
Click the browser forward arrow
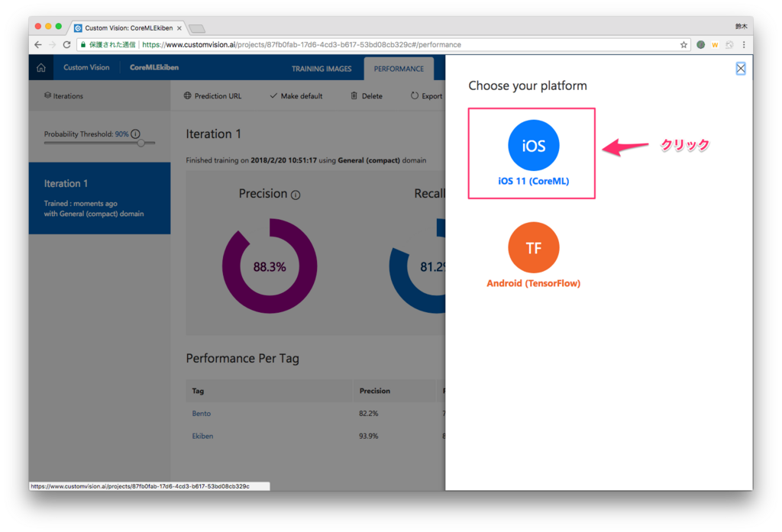(53, 45)
